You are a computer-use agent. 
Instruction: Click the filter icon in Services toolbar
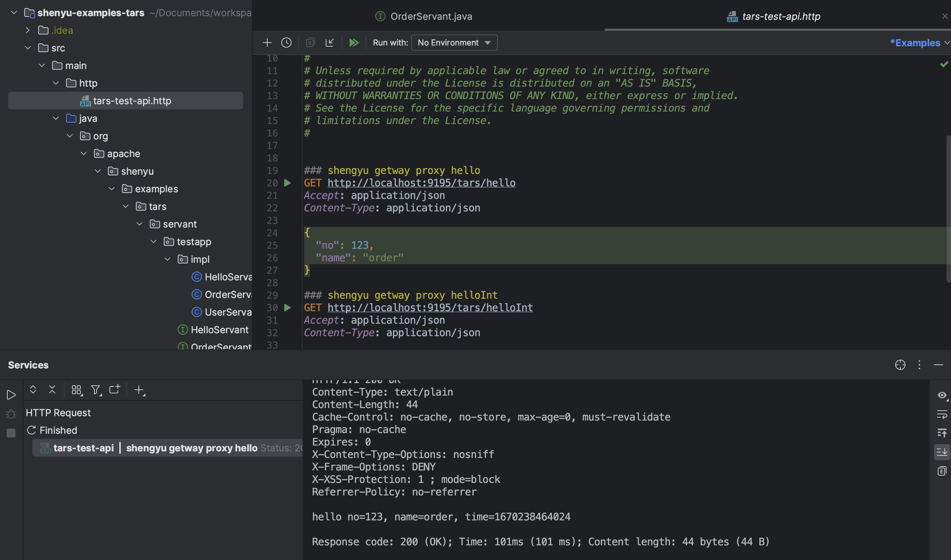[x=96, y=390]
